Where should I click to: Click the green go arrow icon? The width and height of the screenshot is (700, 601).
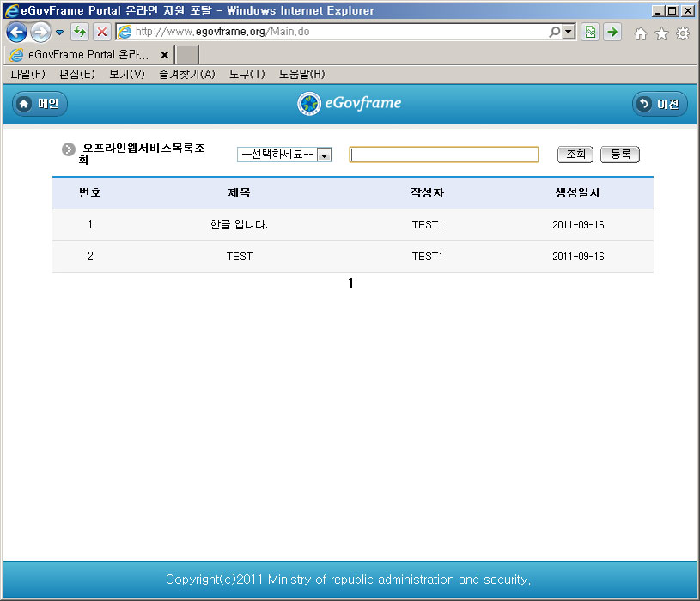click(612, 33)
